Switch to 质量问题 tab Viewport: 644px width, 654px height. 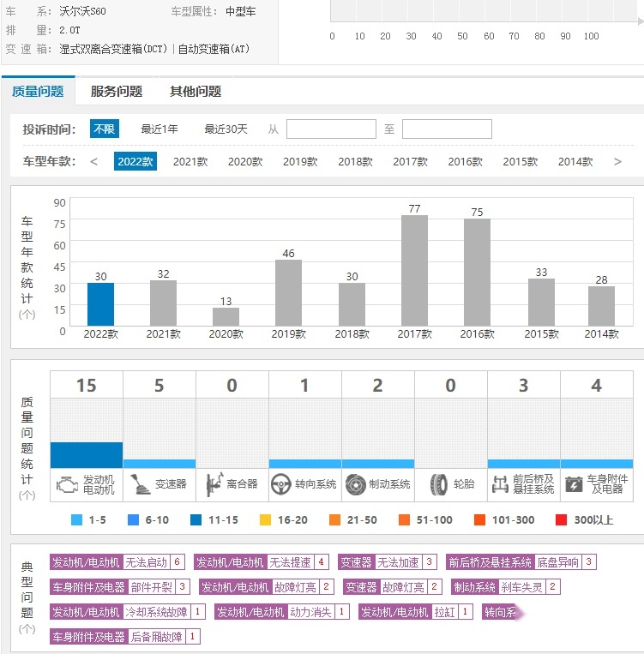tap(38, 92)
